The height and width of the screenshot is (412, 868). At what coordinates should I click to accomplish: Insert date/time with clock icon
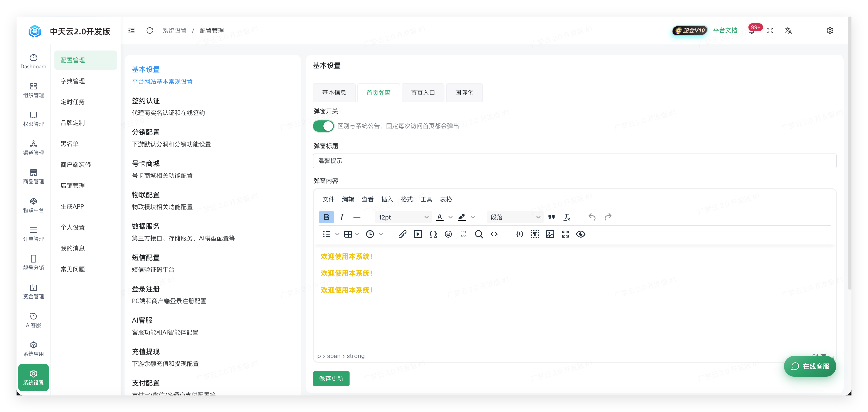click(x=370, y=234)
